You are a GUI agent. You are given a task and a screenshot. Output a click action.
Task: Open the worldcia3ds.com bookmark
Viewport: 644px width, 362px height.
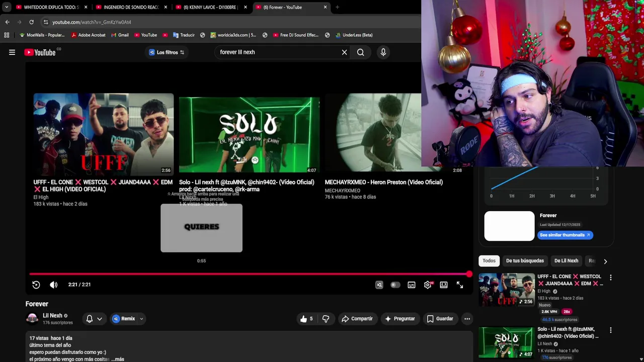click(233, 35)
